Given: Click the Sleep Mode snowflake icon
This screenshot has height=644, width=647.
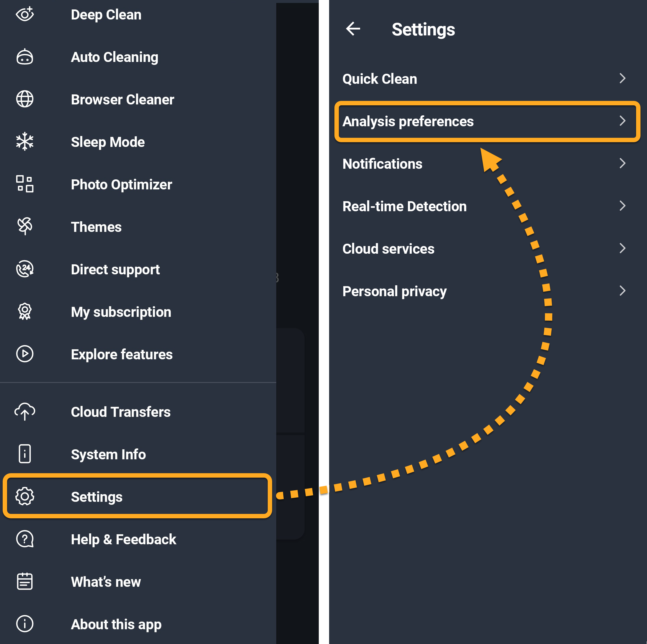Looking at the screenshot, I should click(x=25, y=142).
